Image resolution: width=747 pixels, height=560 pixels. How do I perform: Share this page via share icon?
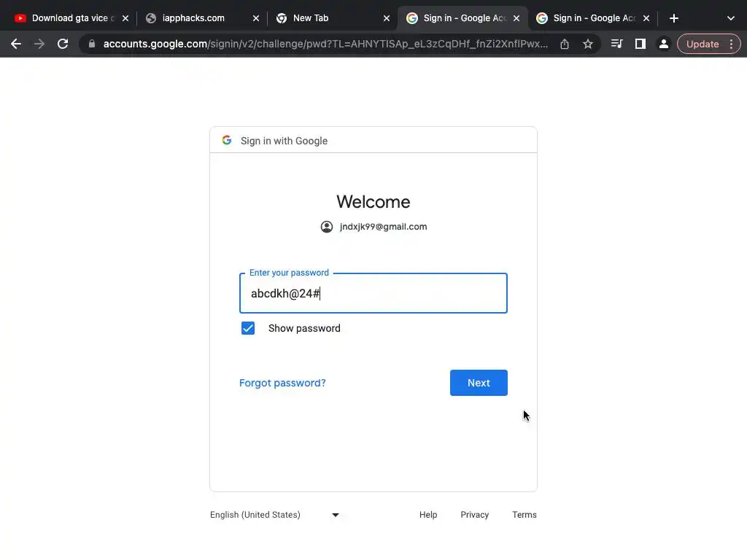point(565,44)
